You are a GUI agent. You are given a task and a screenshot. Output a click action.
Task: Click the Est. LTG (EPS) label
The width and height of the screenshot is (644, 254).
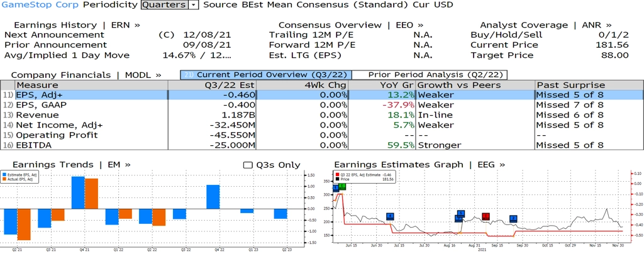click(x=305, y=55)
